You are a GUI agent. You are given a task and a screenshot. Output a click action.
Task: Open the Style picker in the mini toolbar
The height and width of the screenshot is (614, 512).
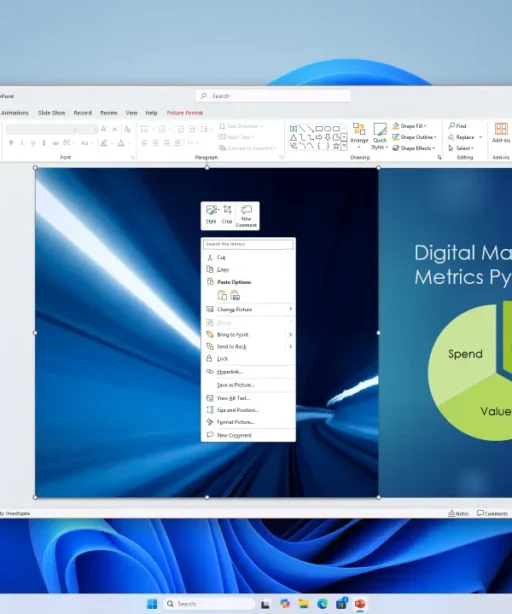tap(211, 215)
